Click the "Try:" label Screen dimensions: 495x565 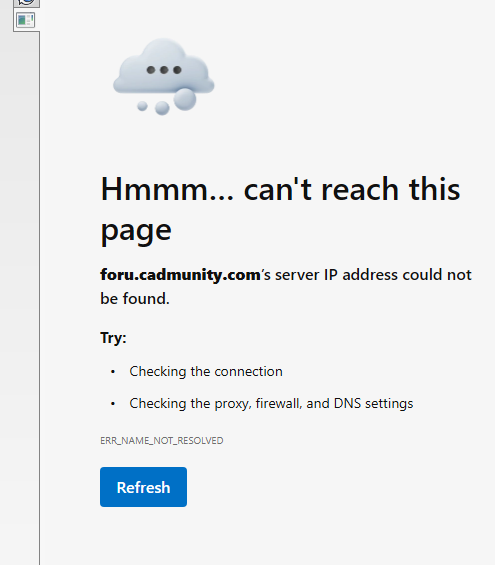[113, 338]
